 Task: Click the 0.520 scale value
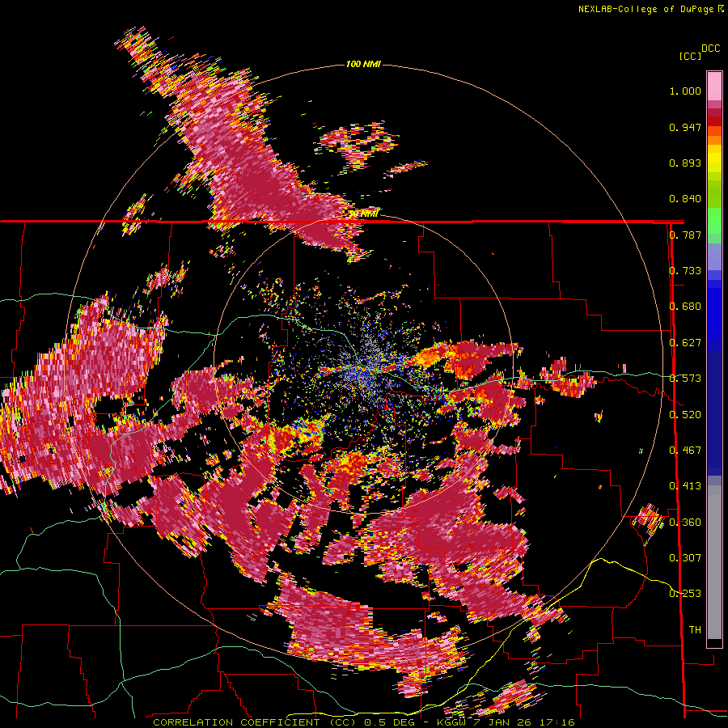tap(685, 415)
